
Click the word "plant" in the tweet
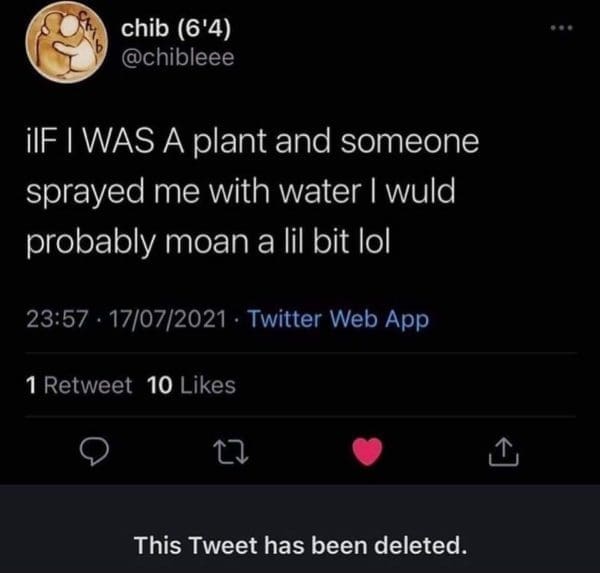point(260,143)
